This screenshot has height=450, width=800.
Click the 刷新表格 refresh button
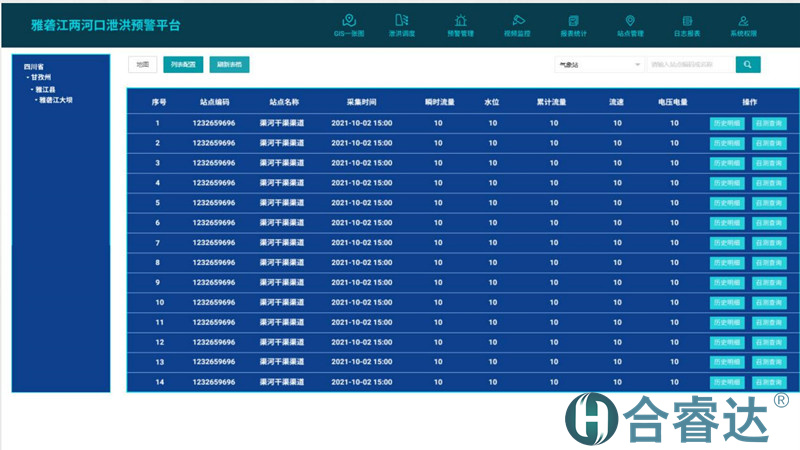tap(229, 64)
